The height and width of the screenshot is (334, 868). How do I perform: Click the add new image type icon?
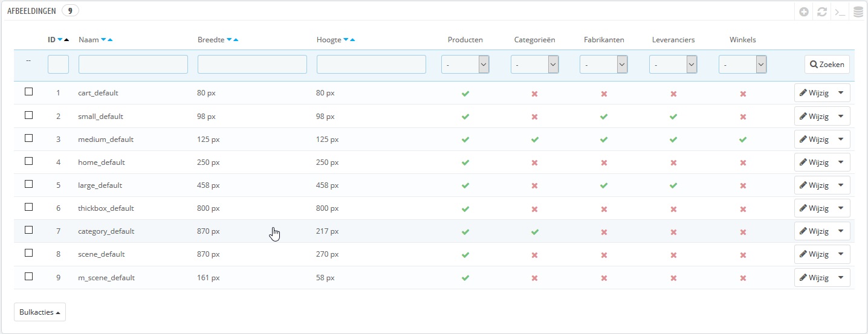point(804,11)
